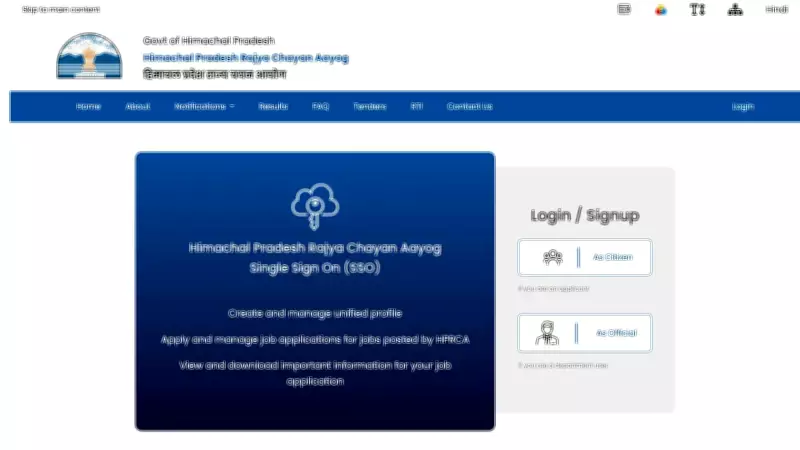Open the color theme picker icon

[661, 10]
